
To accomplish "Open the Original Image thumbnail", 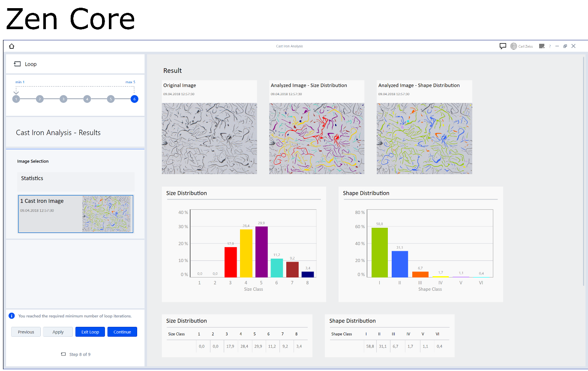I will (210, 138).
